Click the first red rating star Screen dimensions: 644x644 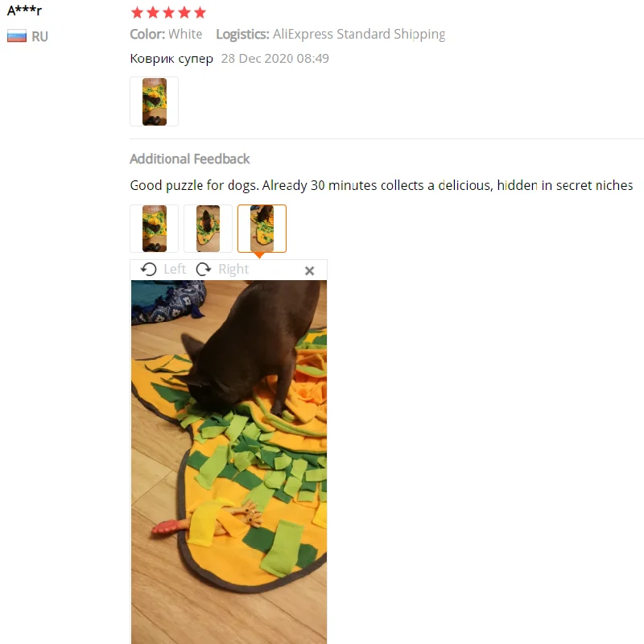137,13
